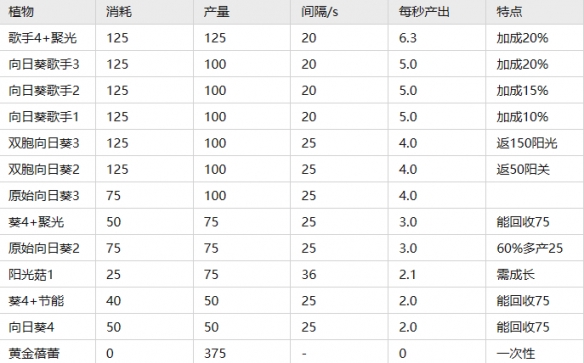584x363 pixels.
Task: Select the 原始向日葵2 row name
Action: tap(44, 248)
